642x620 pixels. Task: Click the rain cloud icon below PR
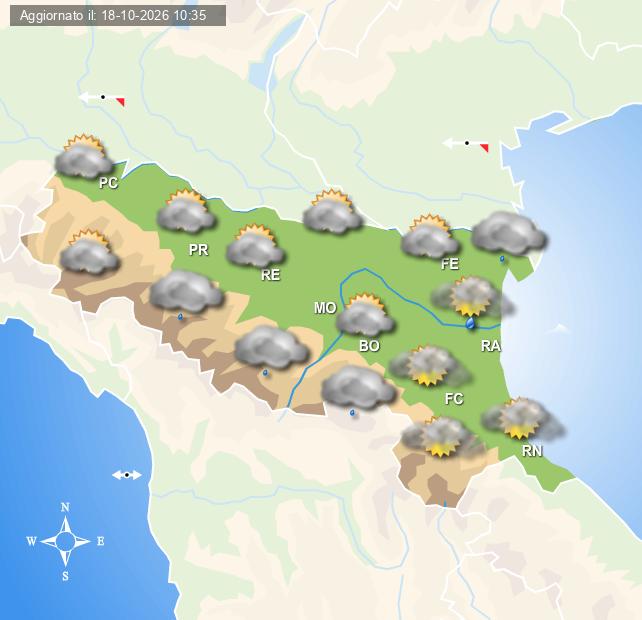(186, 295)
